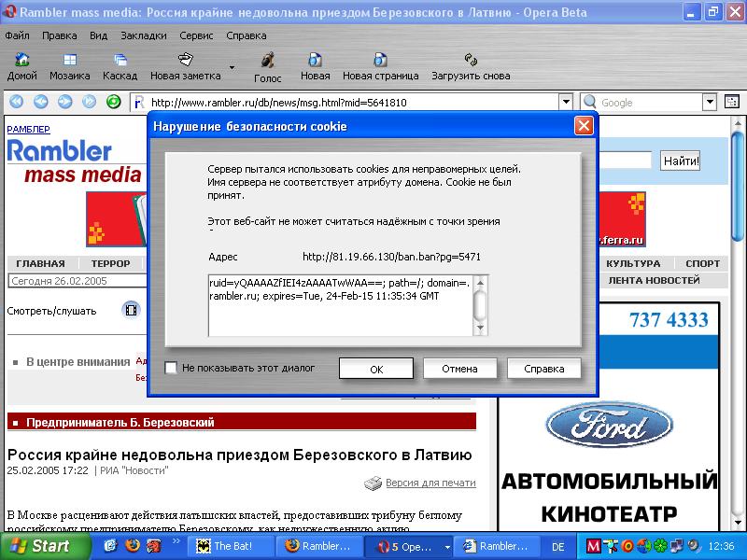Go forward with the forward arrow
The height and width of the screenshot is (560, 747).
click(64, 102)
